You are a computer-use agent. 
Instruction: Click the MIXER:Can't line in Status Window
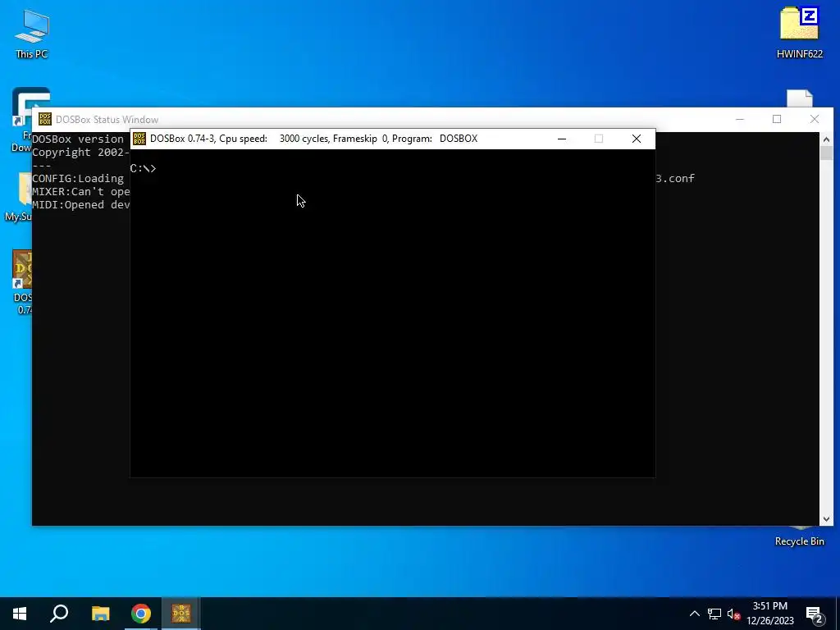click(81, 192)
